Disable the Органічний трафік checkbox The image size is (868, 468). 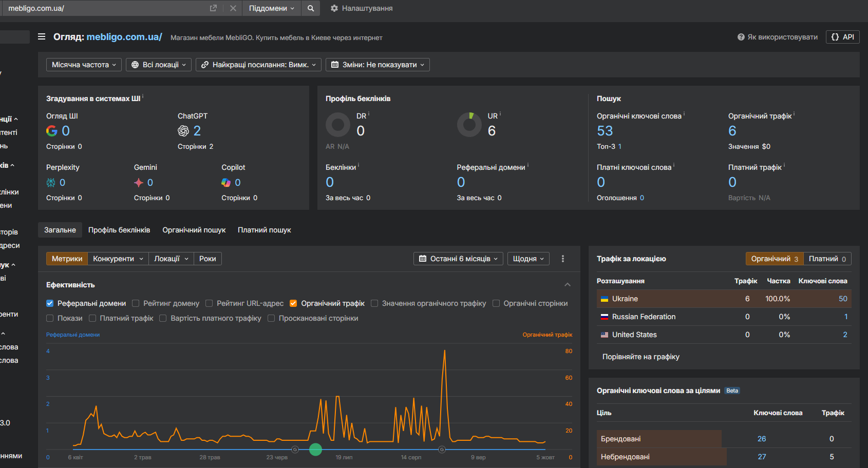click(293, 303)
